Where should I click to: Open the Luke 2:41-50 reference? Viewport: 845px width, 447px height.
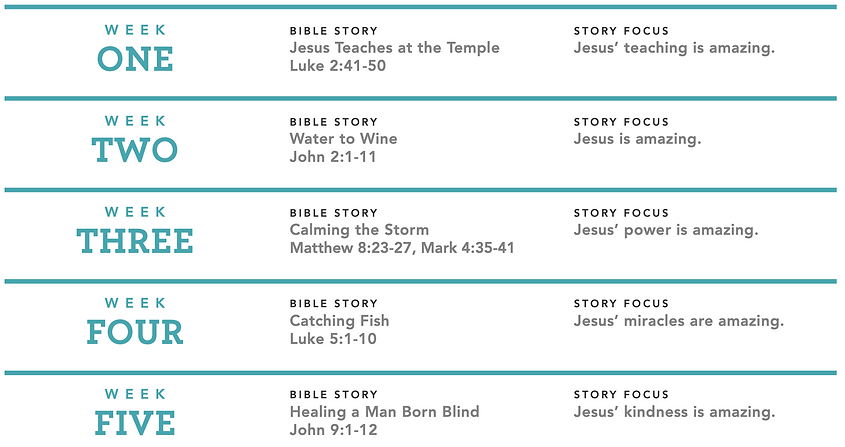[x=337, y=66]
